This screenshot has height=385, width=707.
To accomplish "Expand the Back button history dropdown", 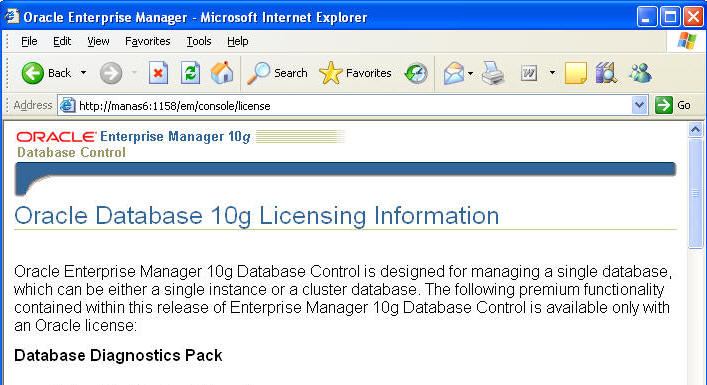I will (x=83, y=73).
